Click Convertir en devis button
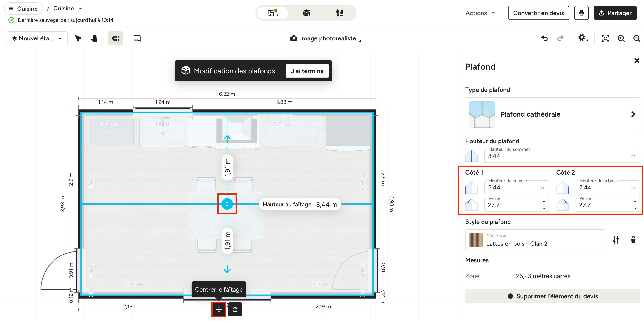This screenshot has height=321, width=644. [x=538, y=13]
